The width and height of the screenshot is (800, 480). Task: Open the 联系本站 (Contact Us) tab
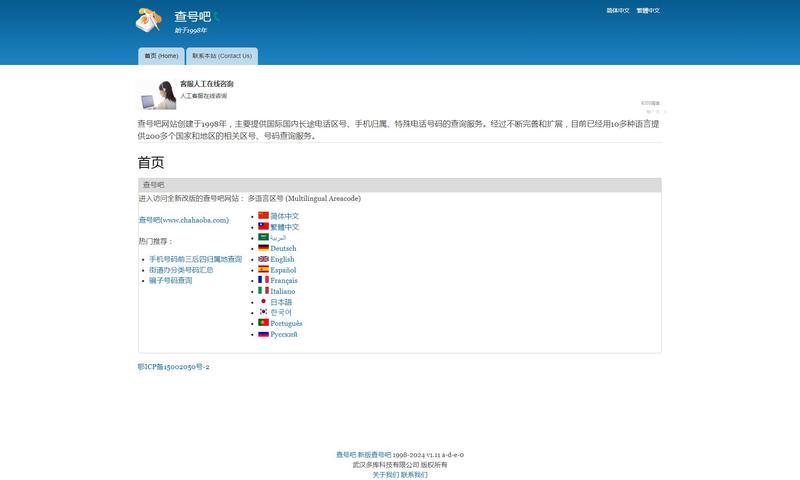click(x=222, y=56)
